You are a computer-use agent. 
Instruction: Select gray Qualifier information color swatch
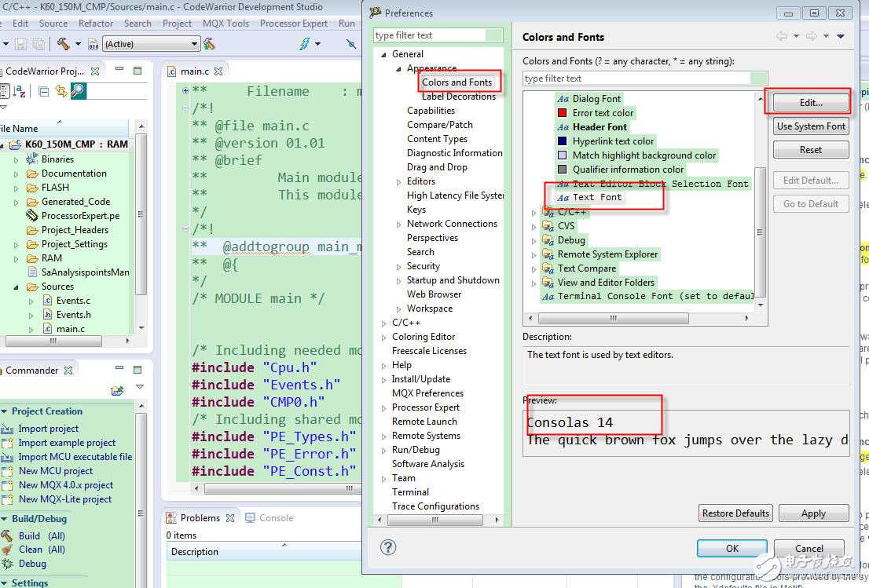pos(562,170)
